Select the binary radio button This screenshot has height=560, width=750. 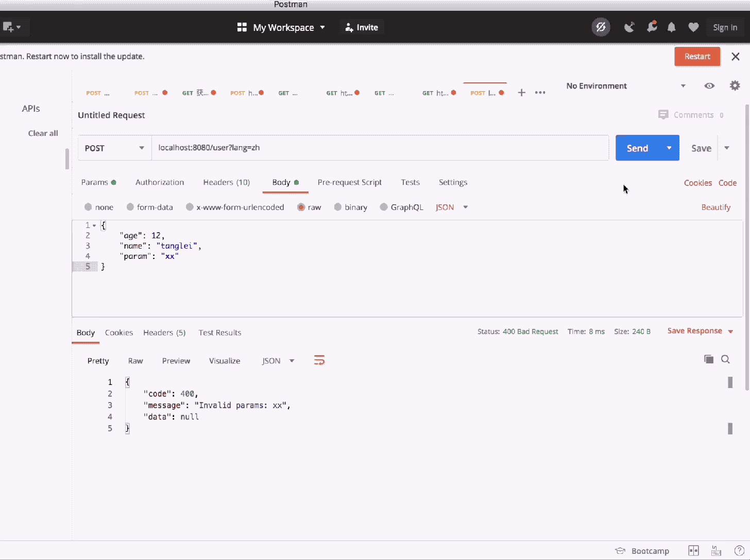338,207
